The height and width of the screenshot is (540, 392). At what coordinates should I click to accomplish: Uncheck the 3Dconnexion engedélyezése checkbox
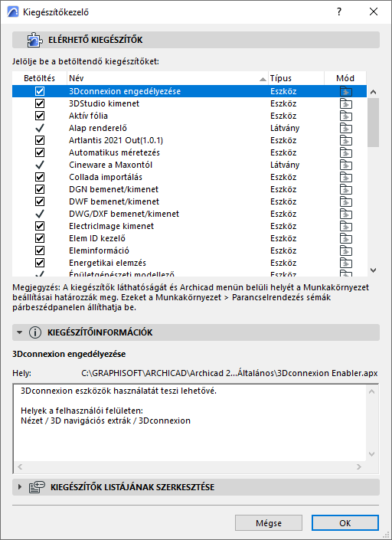click(x=40, y=91)
